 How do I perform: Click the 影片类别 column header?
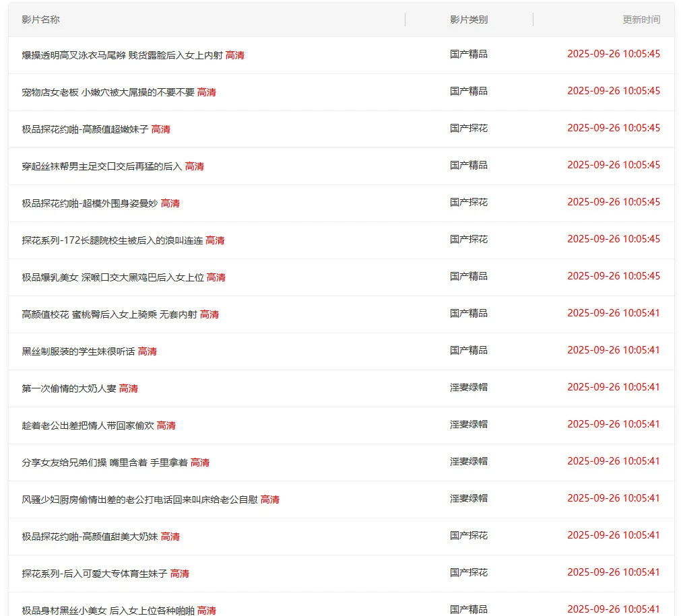pyautogui.click(x=468, y=20)
